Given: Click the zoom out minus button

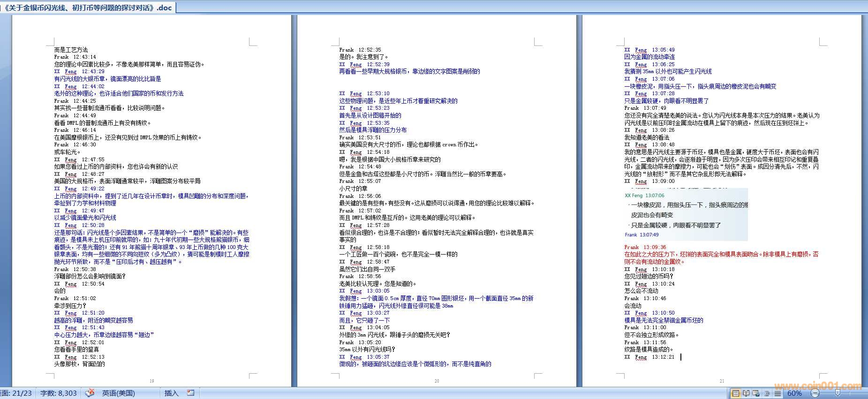Looking at the screenshot, I should 815,393.
